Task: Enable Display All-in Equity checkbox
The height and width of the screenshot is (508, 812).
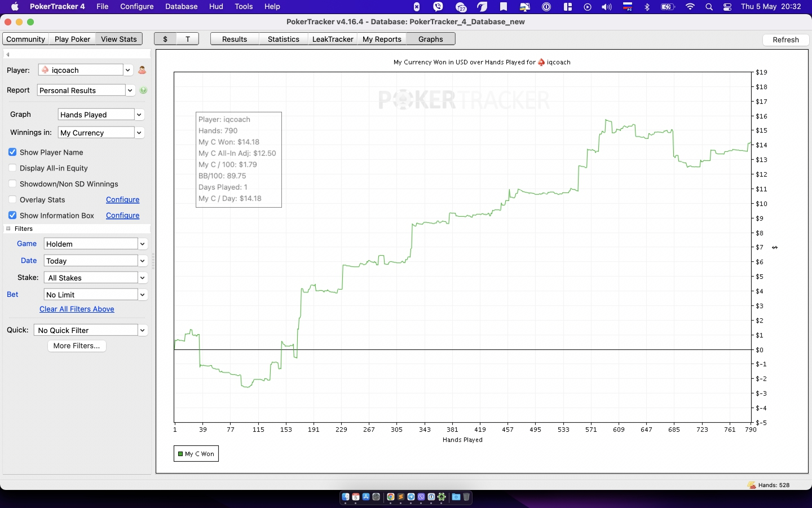Action: tap(12, 168)
